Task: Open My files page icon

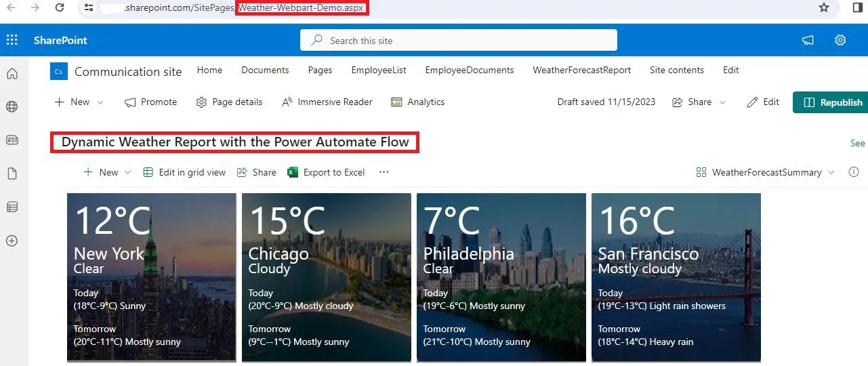Action: [12, 174]
